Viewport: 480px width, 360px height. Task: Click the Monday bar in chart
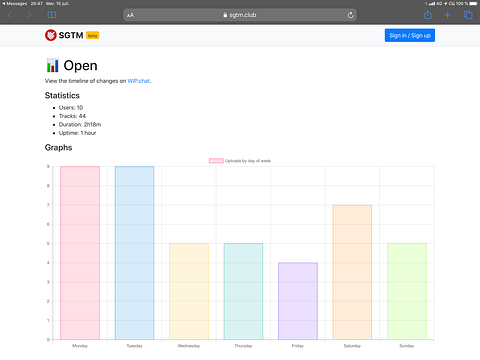(x=80, y=253)
